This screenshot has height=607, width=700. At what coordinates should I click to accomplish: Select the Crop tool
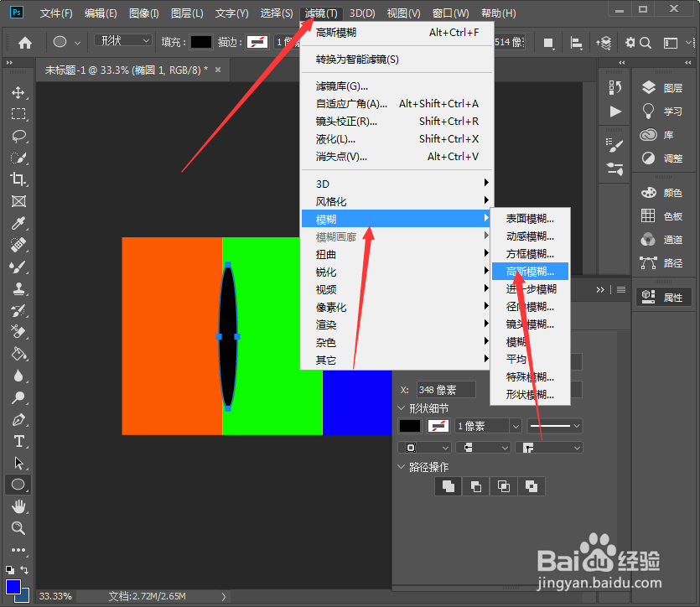point(18,179)
